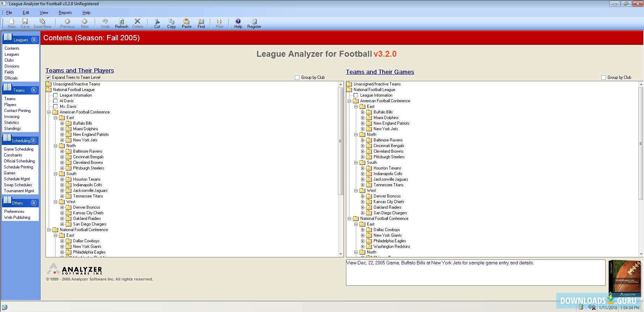Collapse National Football Conference in Games tree
This screenshot has height=312, width=644.
pos(349,219)
